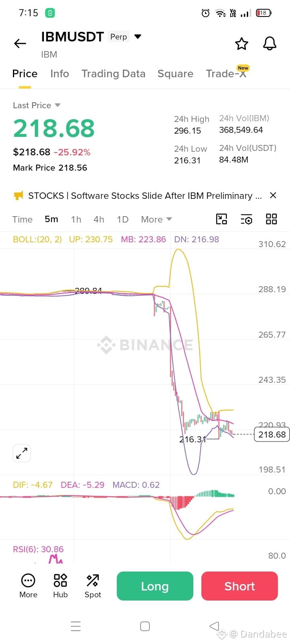This screenshot has width=290, height=644.
Task: Open the multi-chart grid layout icon
Action: (271, 219)
